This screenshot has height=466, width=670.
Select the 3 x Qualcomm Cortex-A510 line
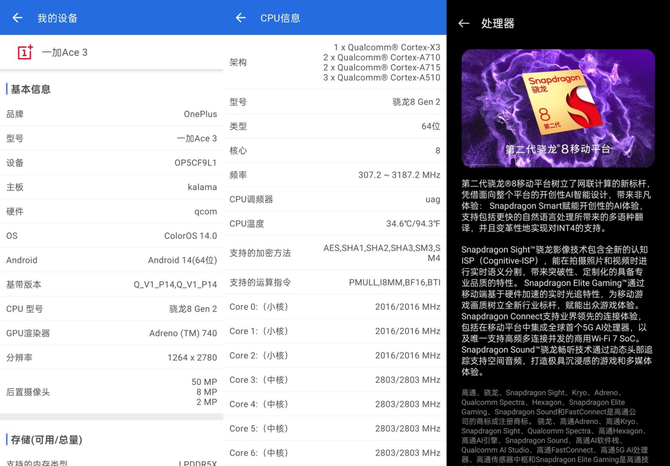[382, 78]
